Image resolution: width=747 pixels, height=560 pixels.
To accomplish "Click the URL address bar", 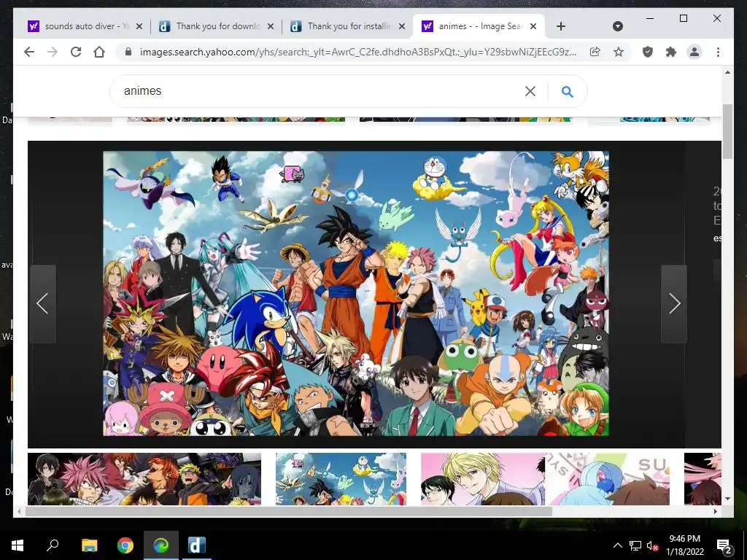I will [357, 52].
